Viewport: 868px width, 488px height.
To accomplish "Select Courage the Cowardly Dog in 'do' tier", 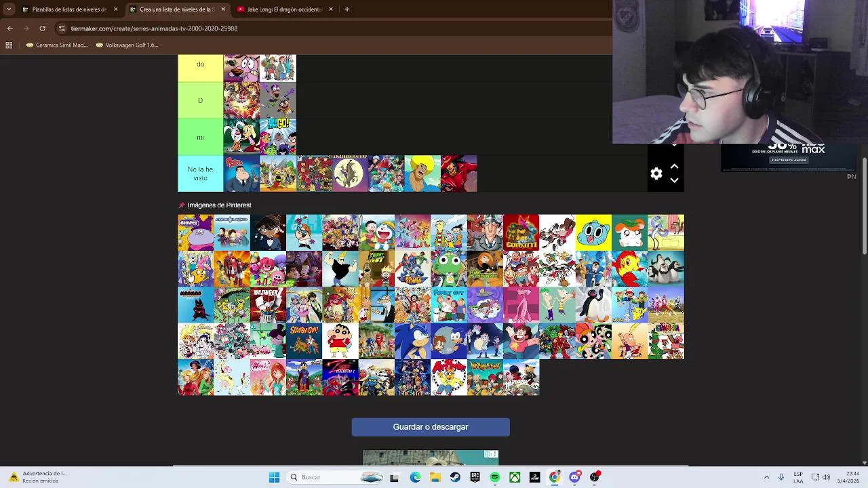I will point(241,68).
